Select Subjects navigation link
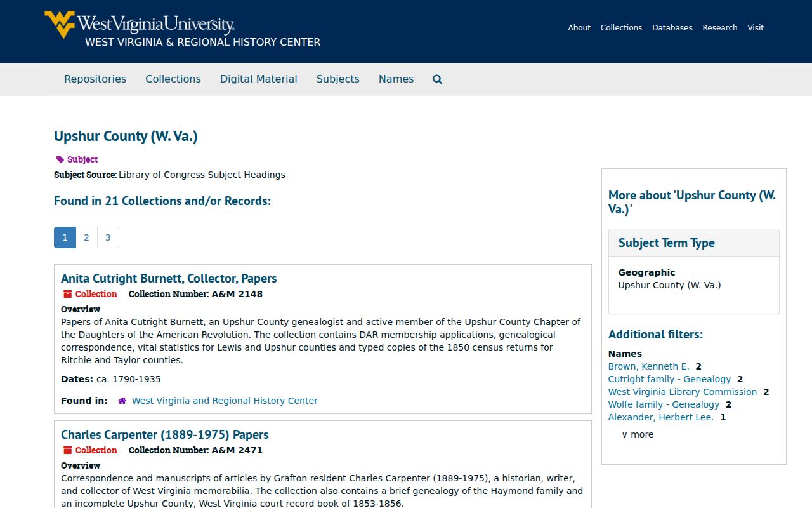 pyautogui.click(x=338, y=79)
